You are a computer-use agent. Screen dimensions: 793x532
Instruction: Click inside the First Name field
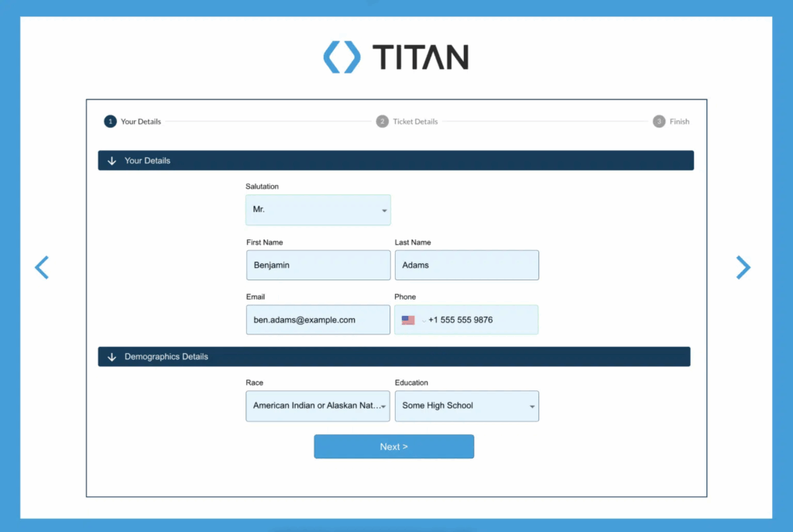[x=318, y=265]
